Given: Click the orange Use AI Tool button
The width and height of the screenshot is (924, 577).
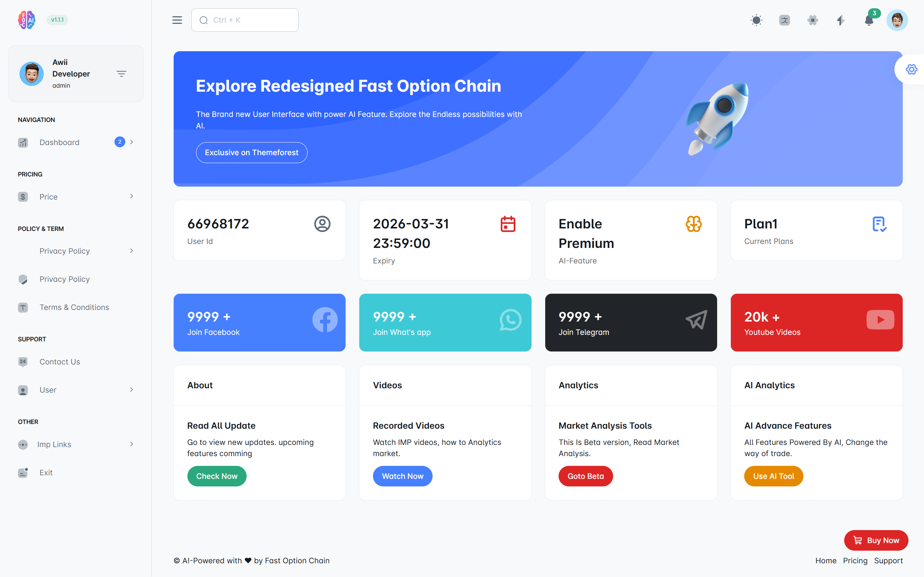Looking at the screenshot, I should click(773, 476).
